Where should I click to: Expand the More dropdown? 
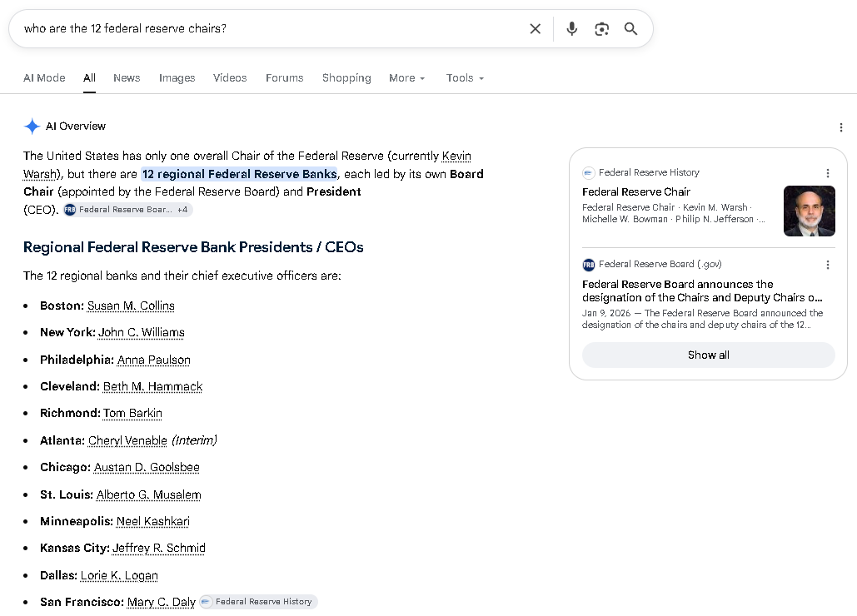click(406, 78)
